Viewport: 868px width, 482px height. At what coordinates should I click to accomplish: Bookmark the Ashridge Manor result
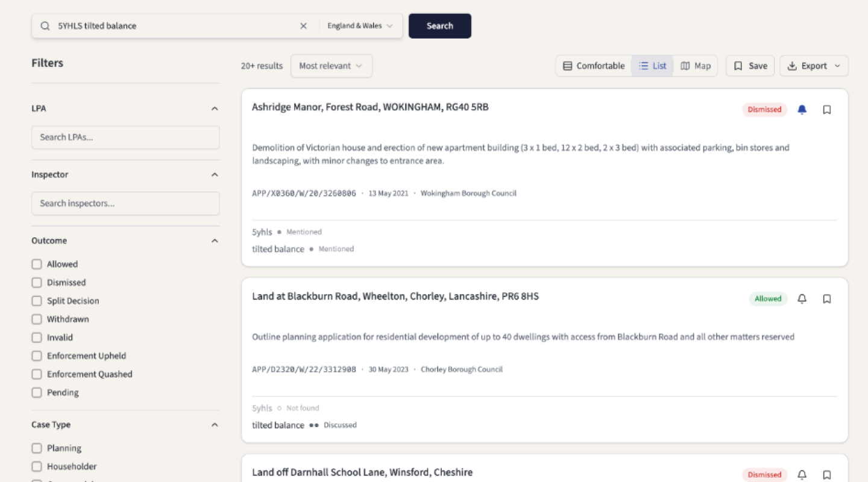[826, 109]
